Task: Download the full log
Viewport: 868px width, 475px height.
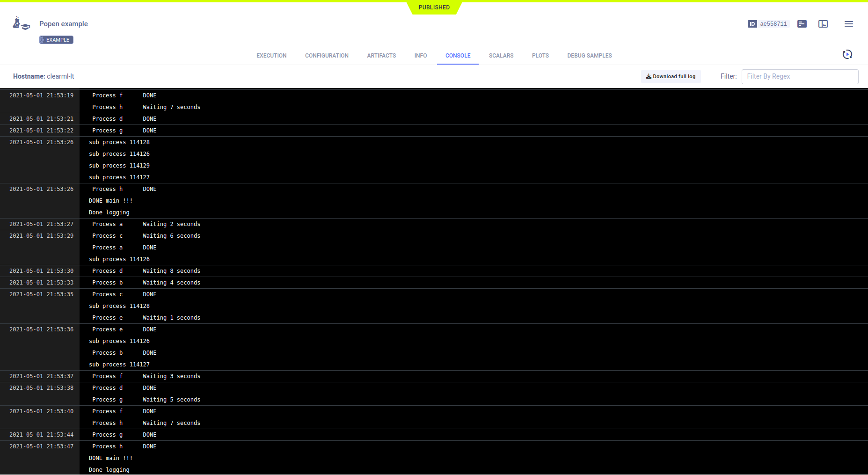Action: coord(671,76)
